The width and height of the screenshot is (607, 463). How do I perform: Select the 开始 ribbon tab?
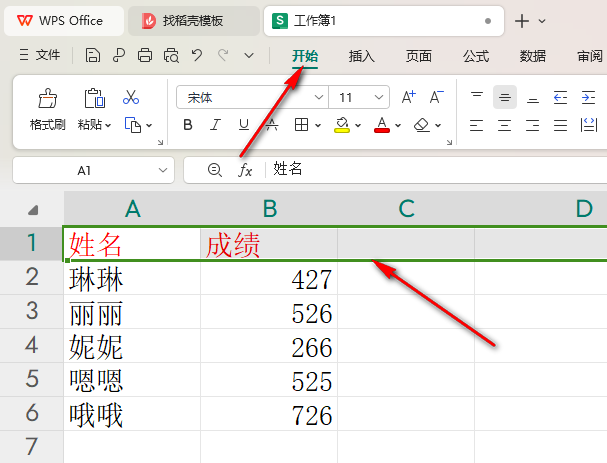(x=305, y=56)
